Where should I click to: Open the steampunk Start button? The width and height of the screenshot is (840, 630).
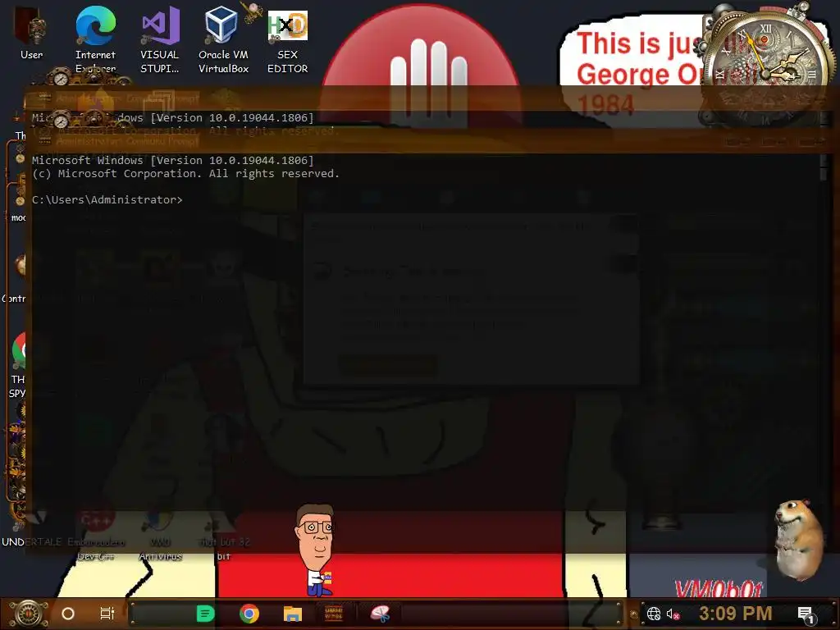29,614
